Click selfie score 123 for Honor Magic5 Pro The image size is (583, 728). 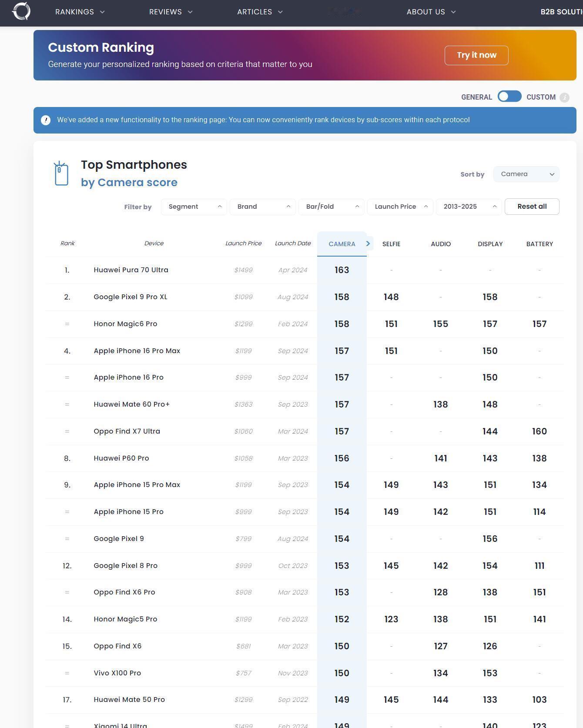pyautogui.click(x=391, y=619)
